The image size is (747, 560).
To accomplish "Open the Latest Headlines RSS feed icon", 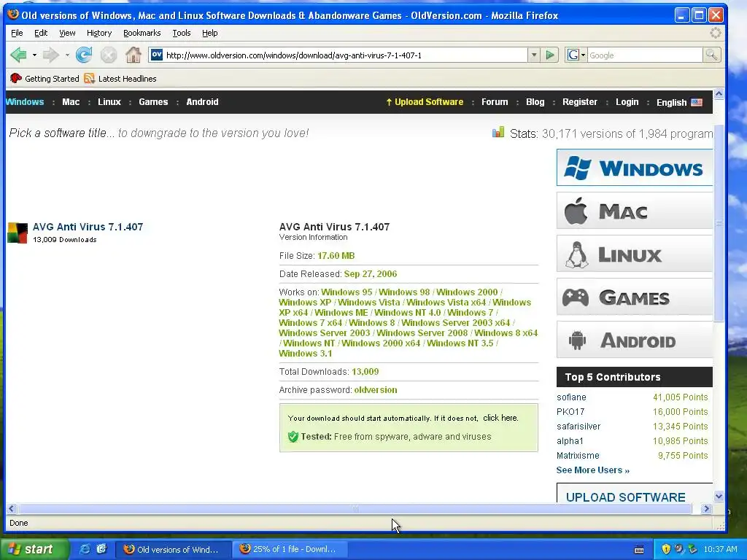I will [89, 79].
